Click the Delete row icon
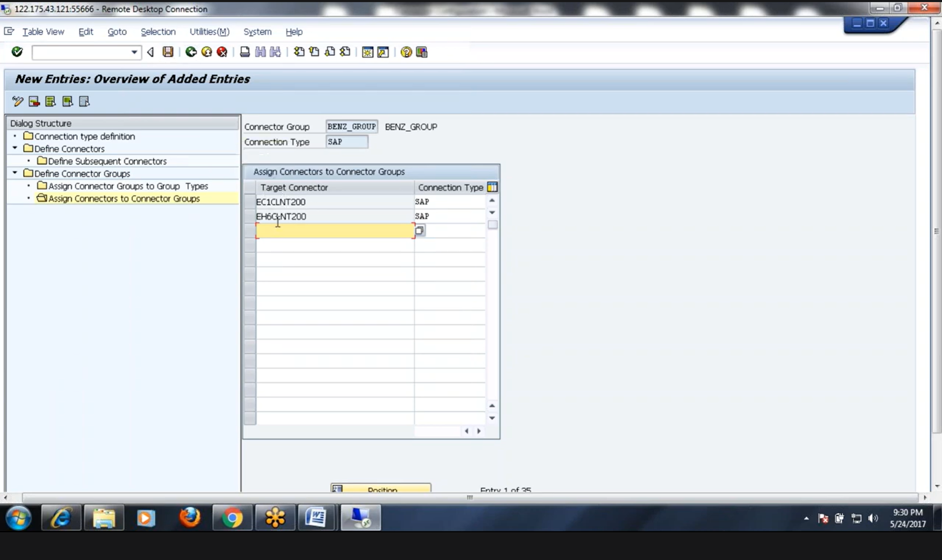Viewport: 942px width, 560px height. [34, 101]
